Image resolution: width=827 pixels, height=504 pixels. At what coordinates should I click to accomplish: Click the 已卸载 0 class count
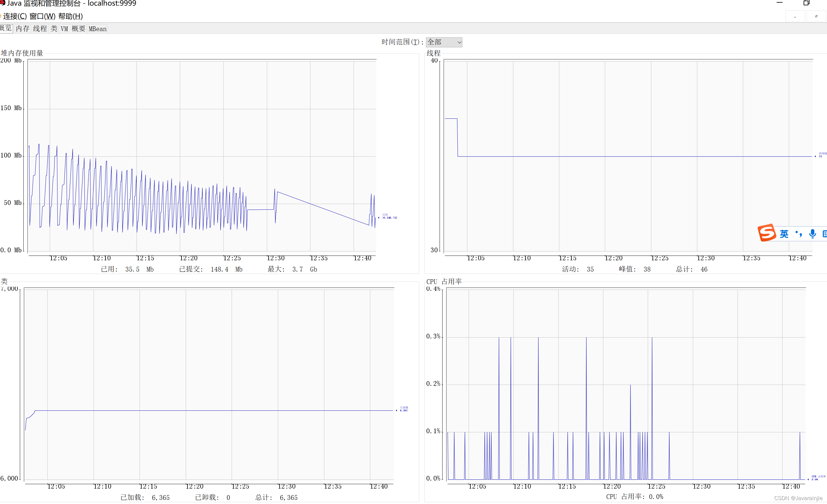tap(213, 497)
